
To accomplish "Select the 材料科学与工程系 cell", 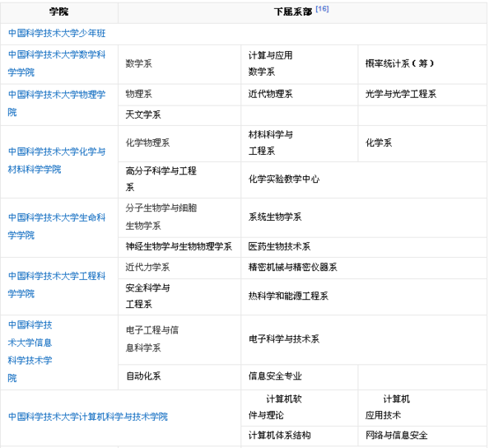I will pyautogui.click(x=300, y=143).
